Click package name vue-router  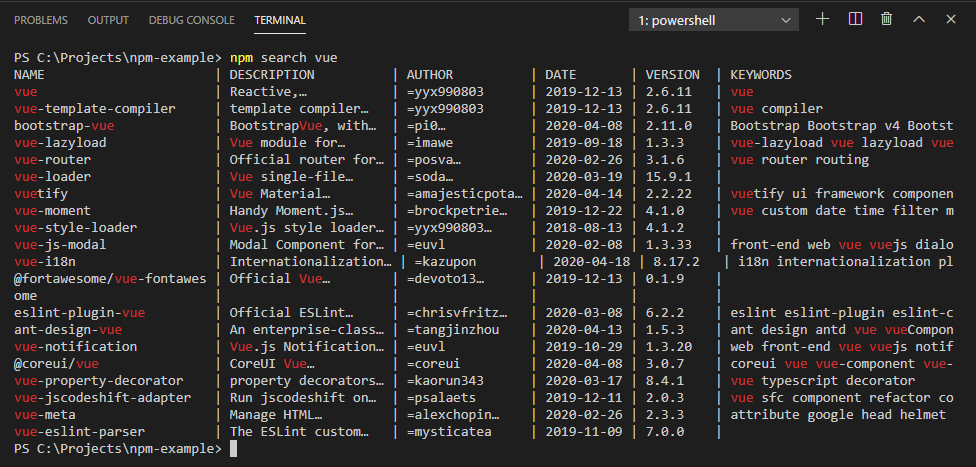click(52, 160)
